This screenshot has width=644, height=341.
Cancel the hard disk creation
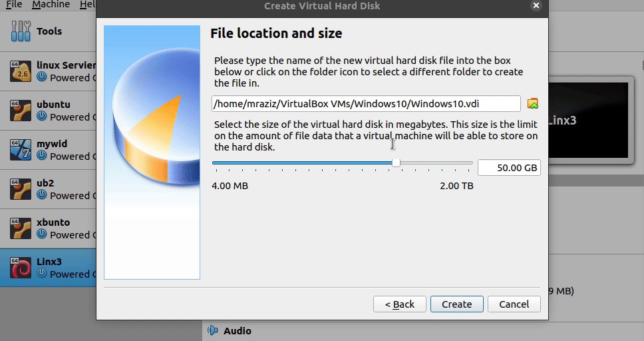coord(514,304)
